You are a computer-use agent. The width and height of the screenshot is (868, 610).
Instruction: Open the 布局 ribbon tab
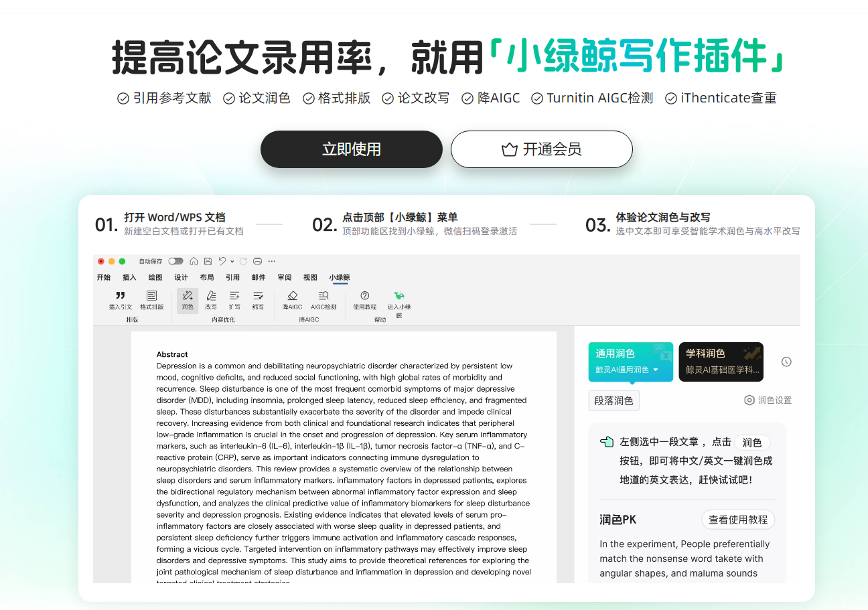(x=207, y=277)
